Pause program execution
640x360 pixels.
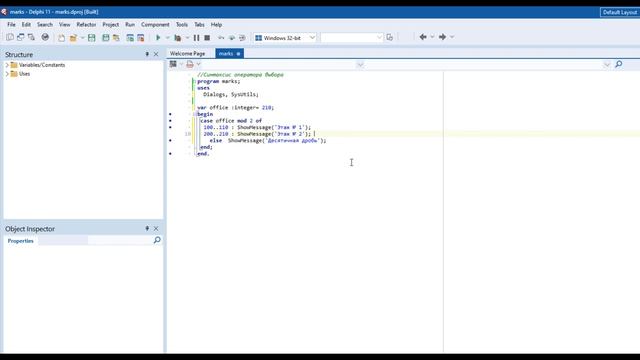coord(196,38)
